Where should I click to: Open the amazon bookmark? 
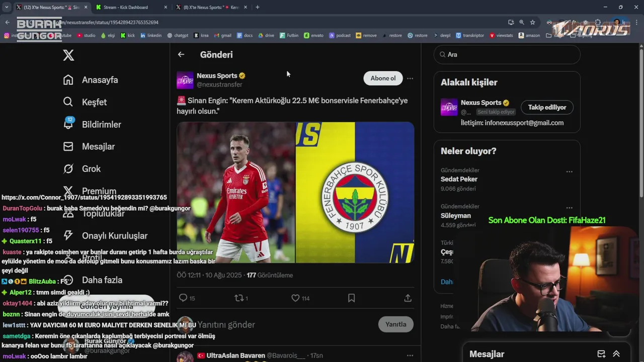[529, 35]
